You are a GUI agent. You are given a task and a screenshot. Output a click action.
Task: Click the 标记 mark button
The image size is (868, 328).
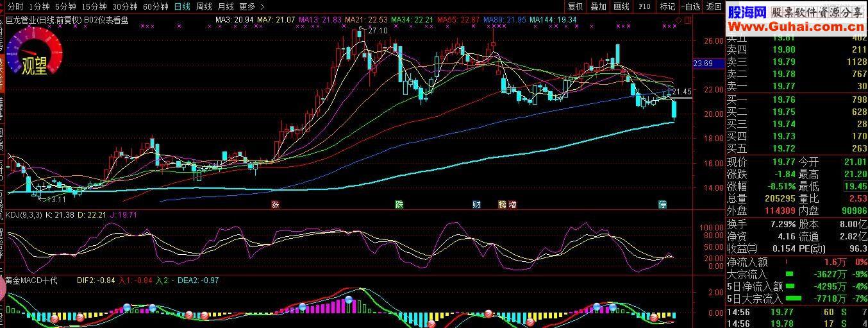point(667,6)
